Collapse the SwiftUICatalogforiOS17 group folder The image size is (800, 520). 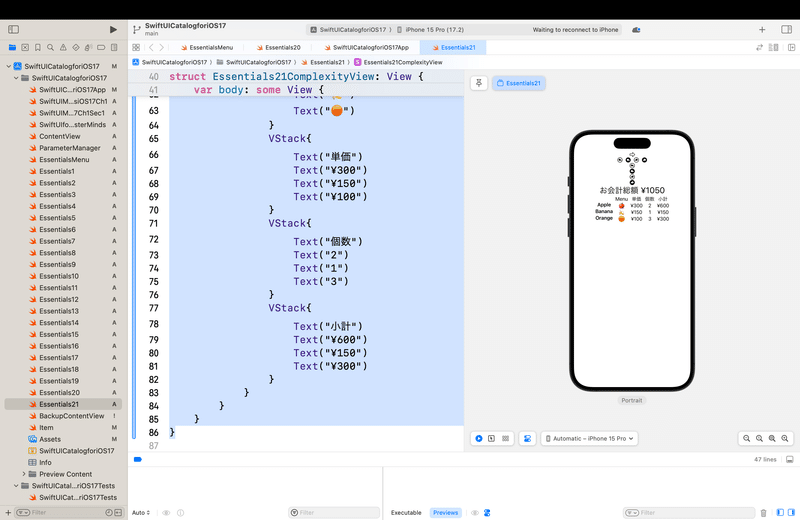point(16,78)
